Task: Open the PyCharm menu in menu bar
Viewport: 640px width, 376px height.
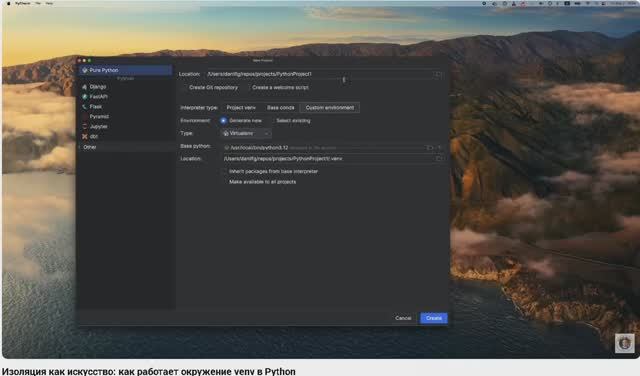Action: (22, 3)
